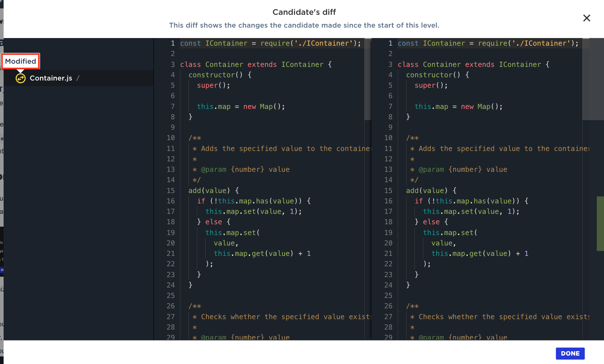Click the slash path next to Container.js
The width and height of the screenshot is (604, 364).
pos(78,78)
